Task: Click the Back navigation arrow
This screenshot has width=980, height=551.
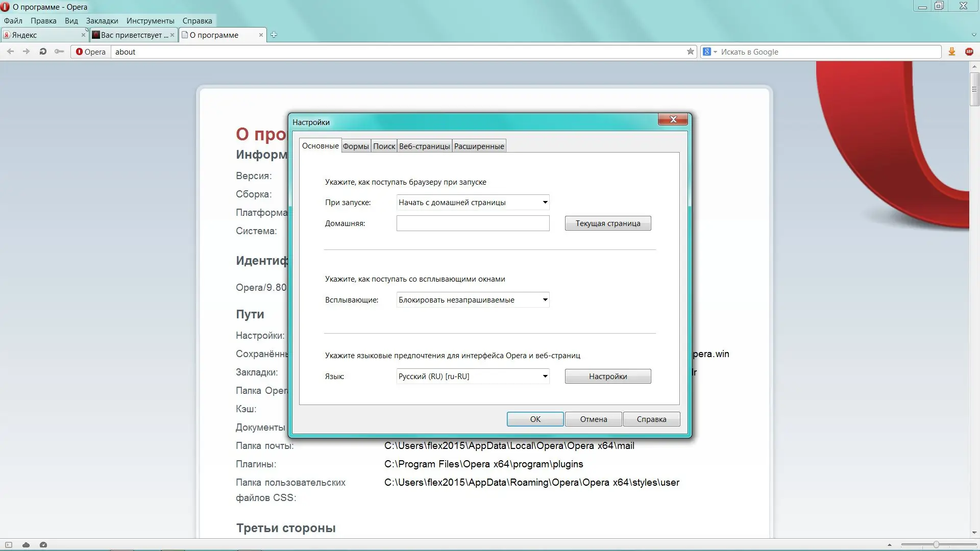Action: tap(10, 52)
